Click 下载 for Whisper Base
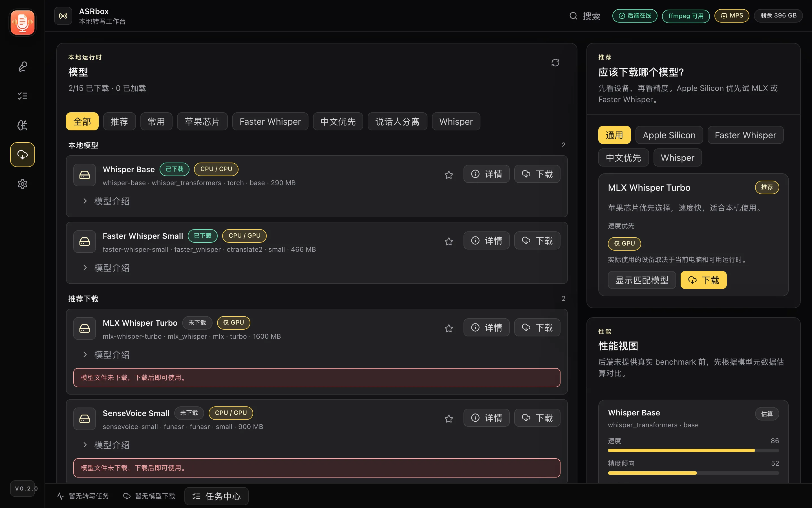 tap(537, 174)
